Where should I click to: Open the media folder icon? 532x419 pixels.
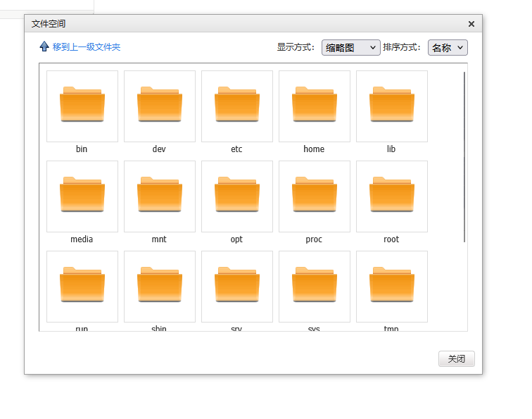pos(82,196)
